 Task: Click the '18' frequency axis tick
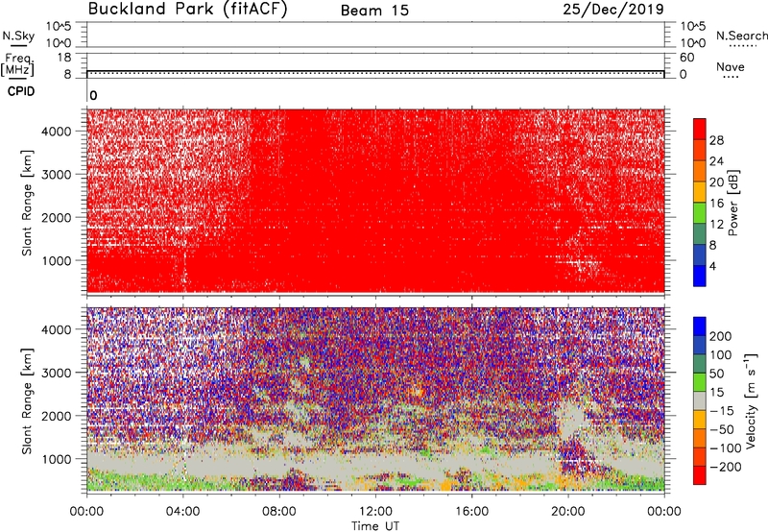[64, 58]
